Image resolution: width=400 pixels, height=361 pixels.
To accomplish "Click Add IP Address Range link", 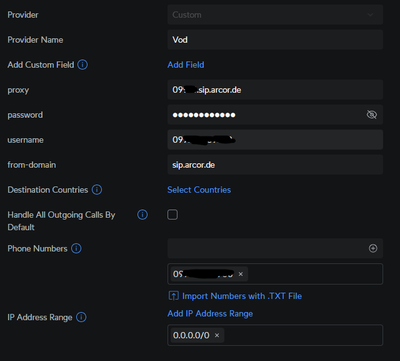I will (x=210, y=314).
